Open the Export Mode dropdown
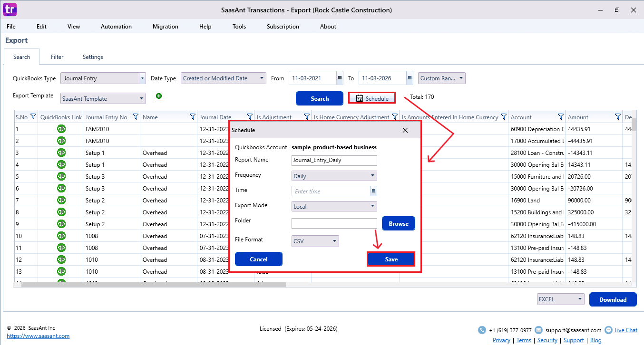 click(x=334, y=206)
